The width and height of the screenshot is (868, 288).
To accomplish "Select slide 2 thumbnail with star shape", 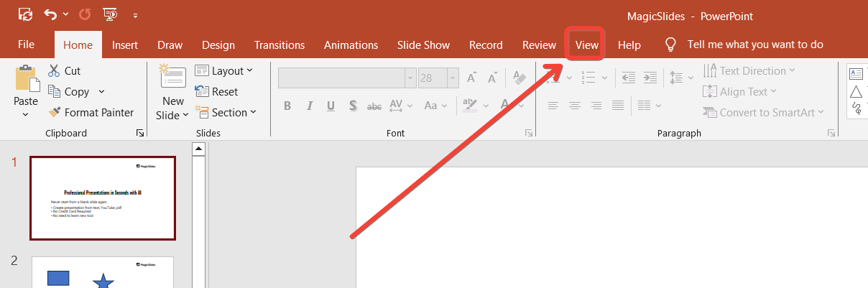I will click(103, 272).
